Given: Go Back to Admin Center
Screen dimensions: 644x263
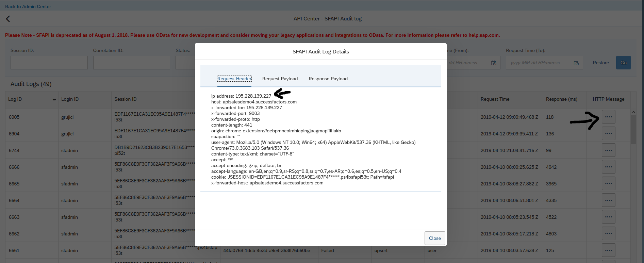Looking at the screenshot, I should click(28, 6).
